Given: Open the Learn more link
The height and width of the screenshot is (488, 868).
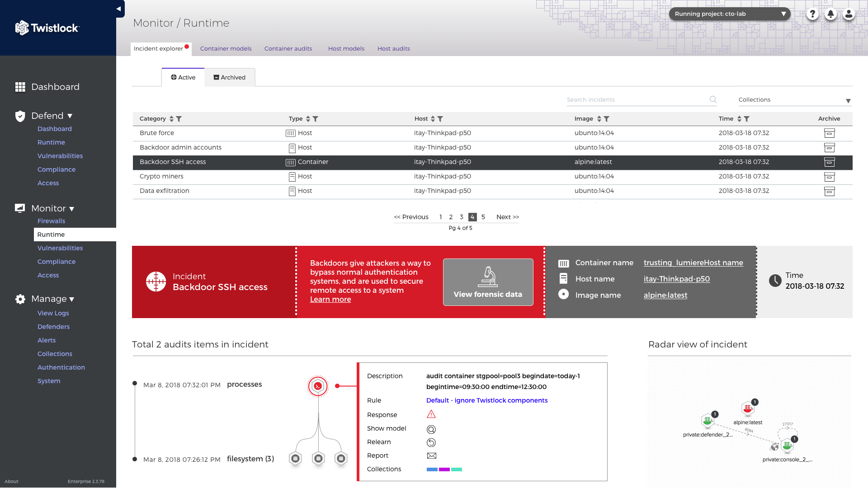Looking at the screenshot, I should (330, 299).
